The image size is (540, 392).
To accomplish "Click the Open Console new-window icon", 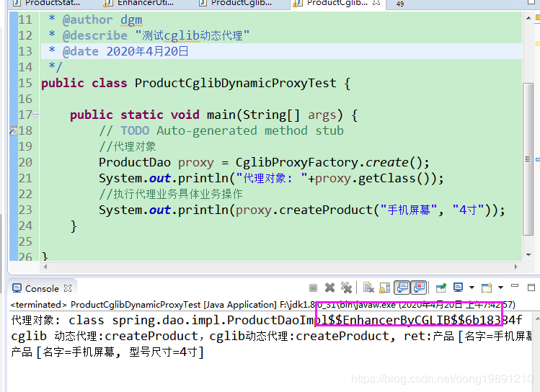I will [x=487, y=288].
